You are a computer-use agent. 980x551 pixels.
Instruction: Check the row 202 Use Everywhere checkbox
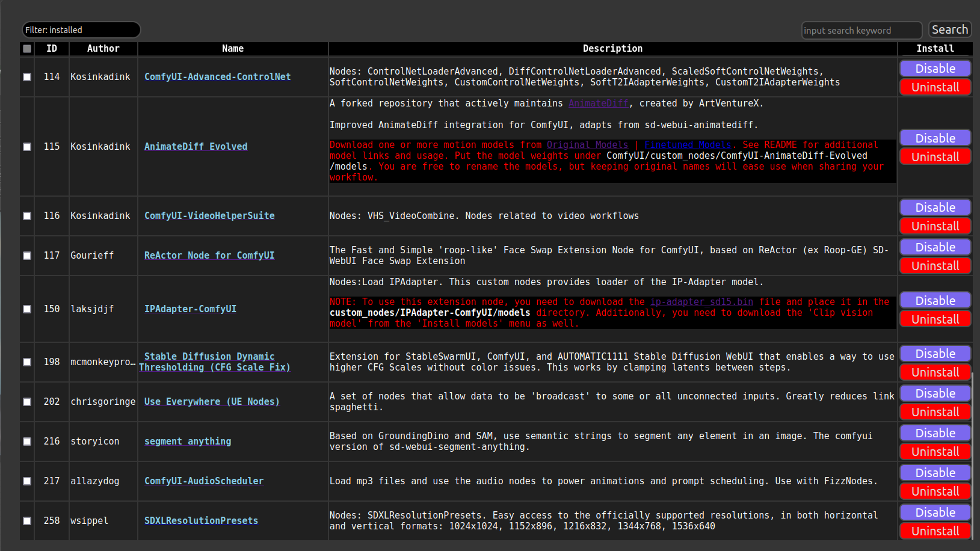[x=27, y=402]
